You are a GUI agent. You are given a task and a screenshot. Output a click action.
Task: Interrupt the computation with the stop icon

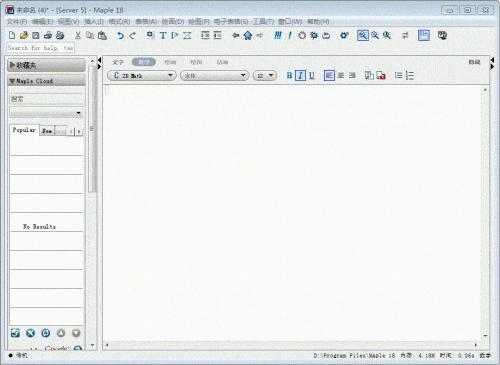(302, 35)
